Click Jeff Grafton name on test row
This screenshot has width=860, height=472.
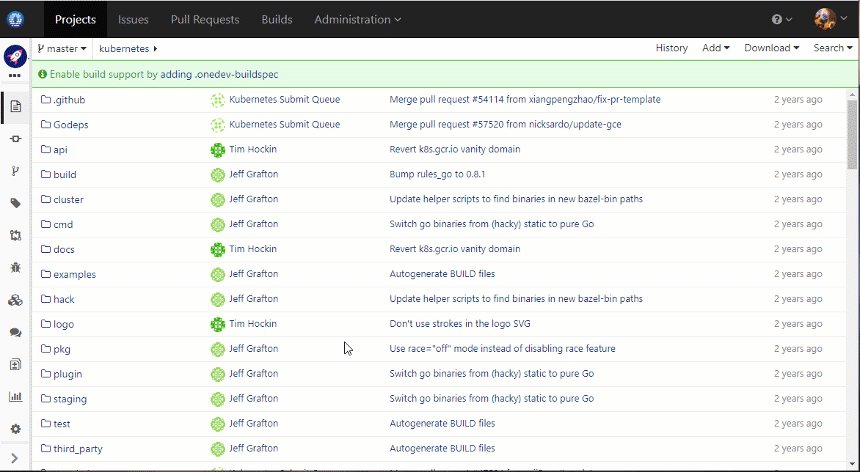click(x=253, y=423)
